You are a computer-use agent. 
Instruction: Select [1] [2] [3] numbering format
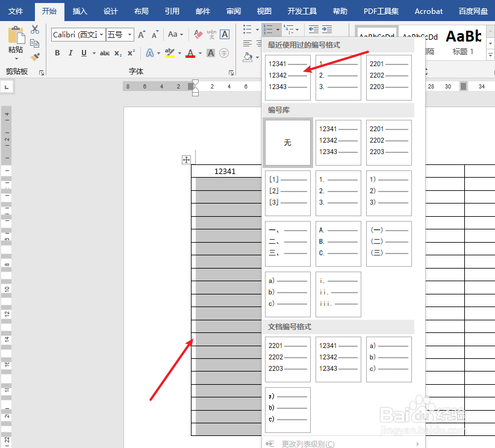(x=288, y=193)
